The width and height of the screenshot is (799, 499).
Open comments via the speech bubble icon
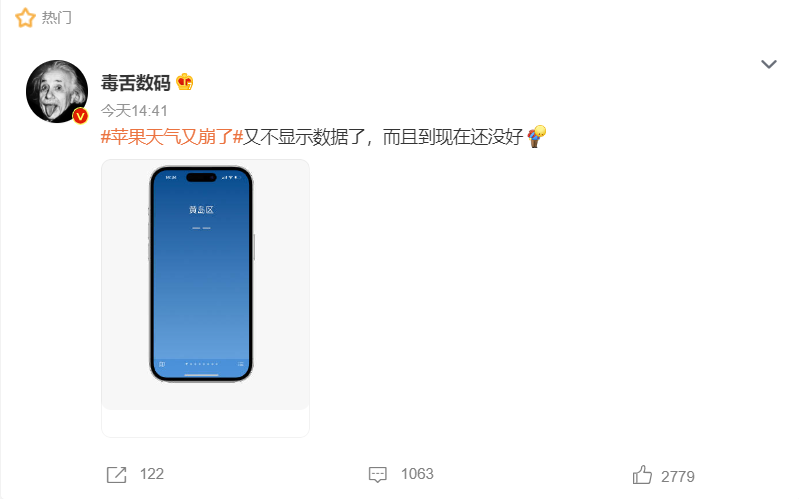click(x=378, y=475)
